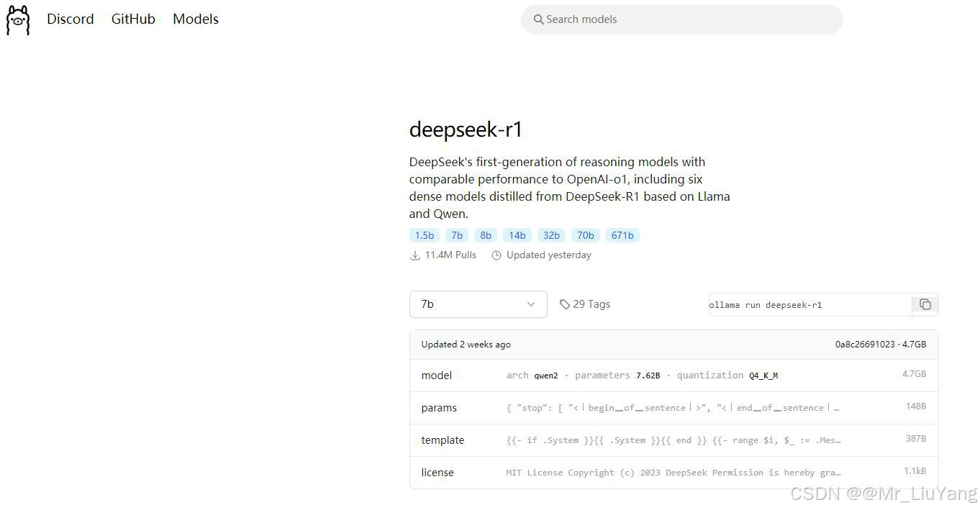Open the 7b model size dropdown
Image resolution: width=980 pixels, height=510 pixels.
coord(478,304)
